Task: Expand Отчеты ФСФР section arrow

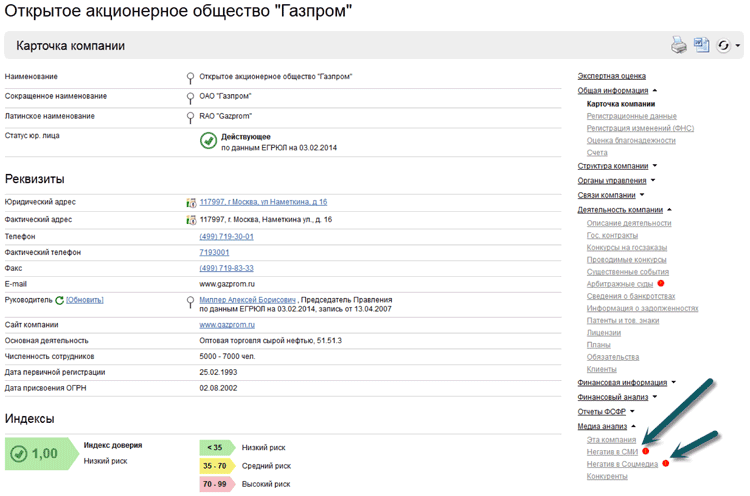Action: click(632, 411)
